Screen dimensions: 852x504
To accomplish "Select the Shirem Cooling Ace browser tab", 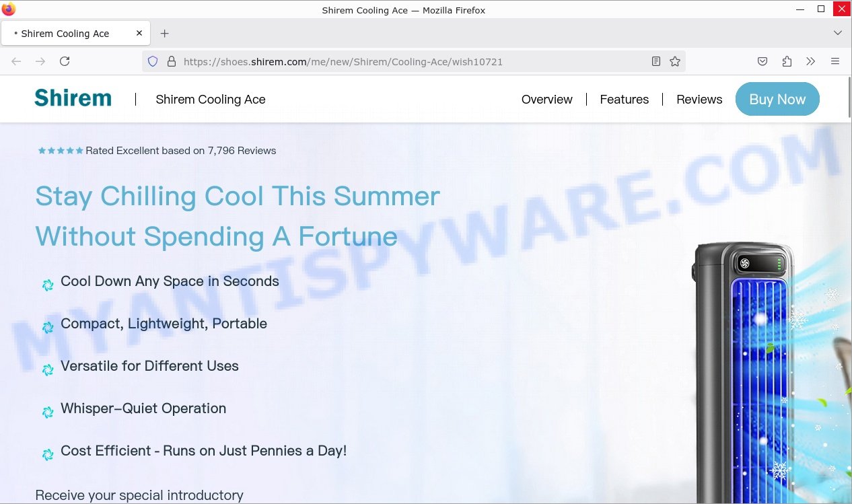I will pos(74,33).
